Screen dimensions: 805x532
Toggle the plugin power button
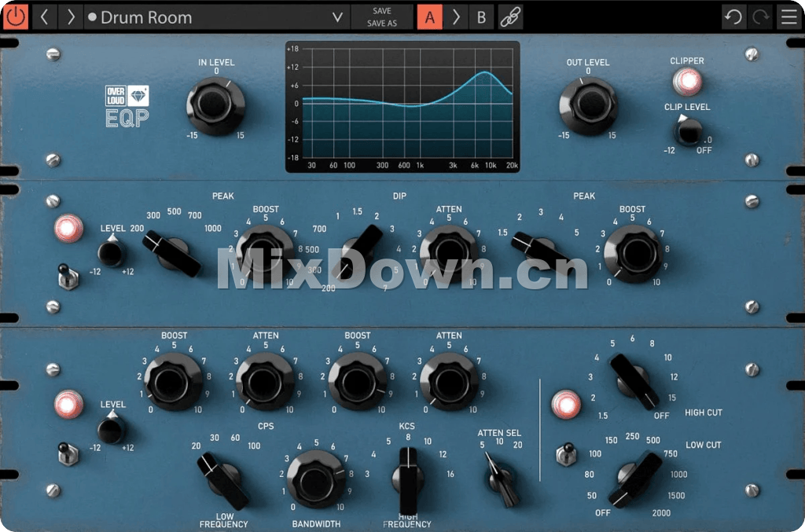tap(16, 17)
